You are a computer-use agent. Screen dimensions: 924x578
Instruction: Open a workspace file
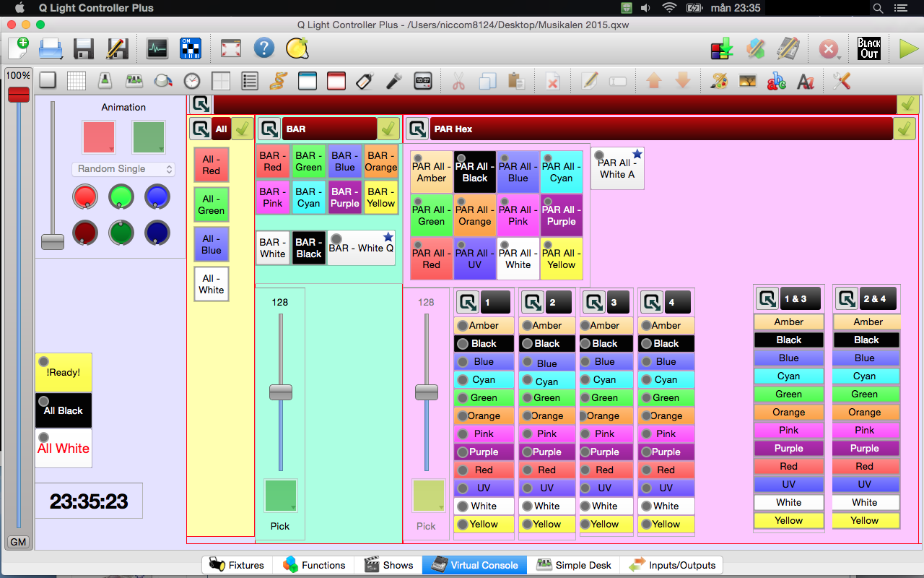(51, 48)
